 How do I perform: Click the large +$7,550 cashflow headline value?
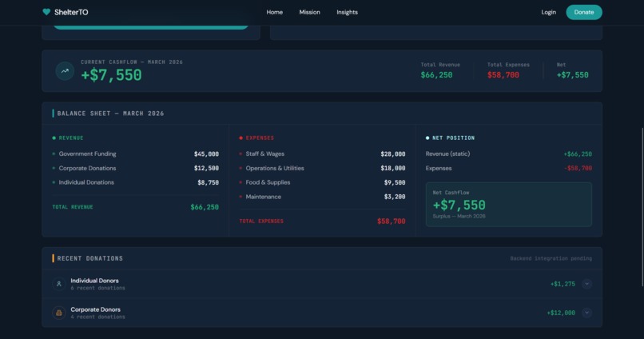[111, 75]
